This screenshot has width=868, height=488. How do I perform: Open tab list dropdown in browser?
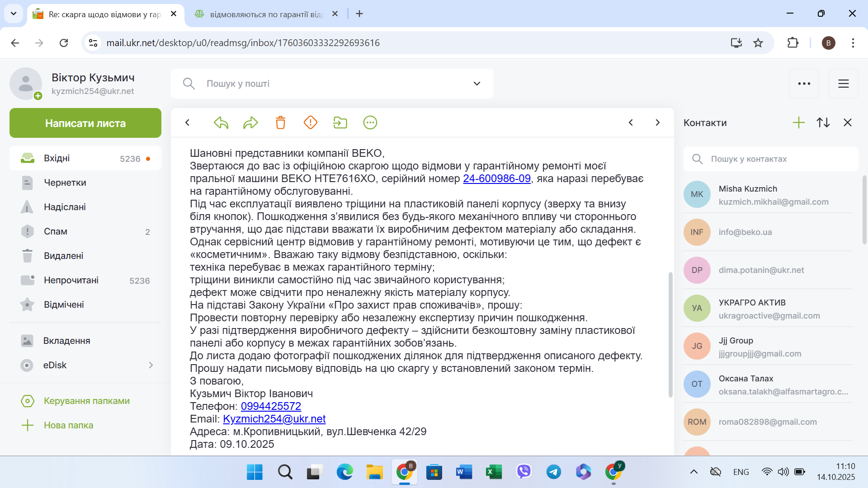[14, 14]
